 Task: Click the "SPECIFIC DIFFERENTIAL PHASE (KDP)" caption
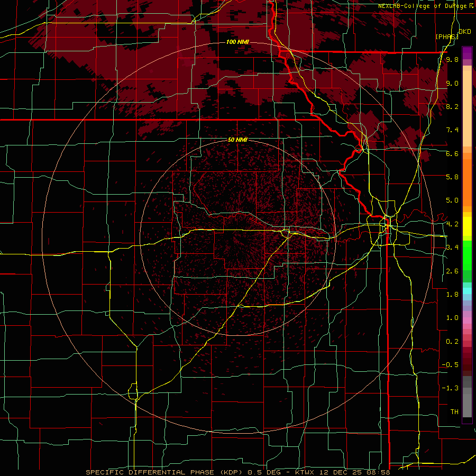point(165,472)
